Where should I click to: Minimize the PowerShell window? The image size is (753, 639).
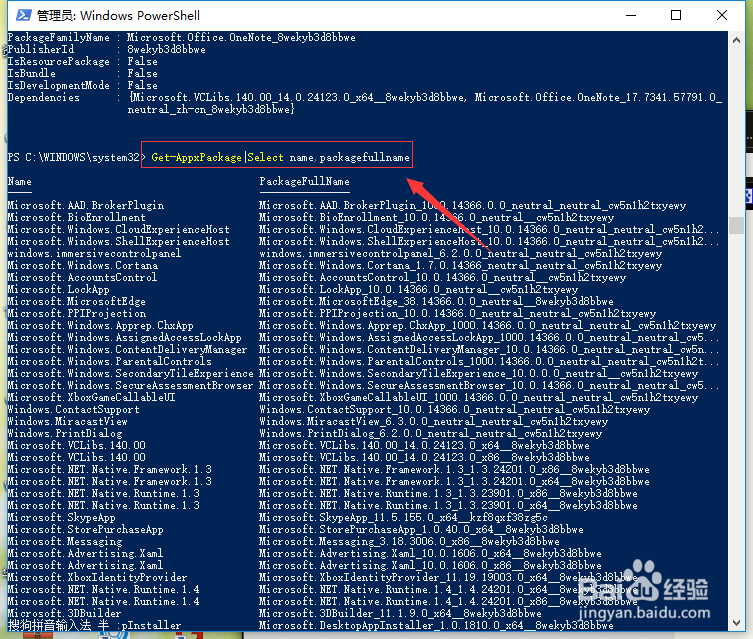pos(631,15)
